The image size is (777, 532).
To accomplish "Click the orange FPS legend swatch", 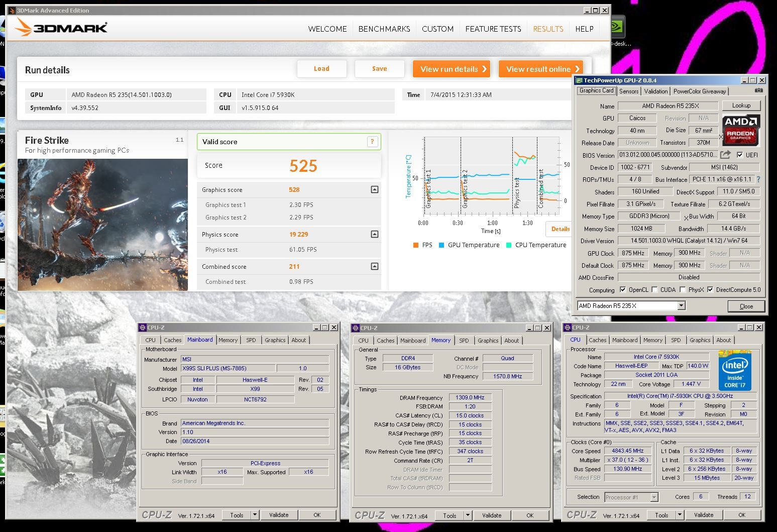I will coord(415,245).
